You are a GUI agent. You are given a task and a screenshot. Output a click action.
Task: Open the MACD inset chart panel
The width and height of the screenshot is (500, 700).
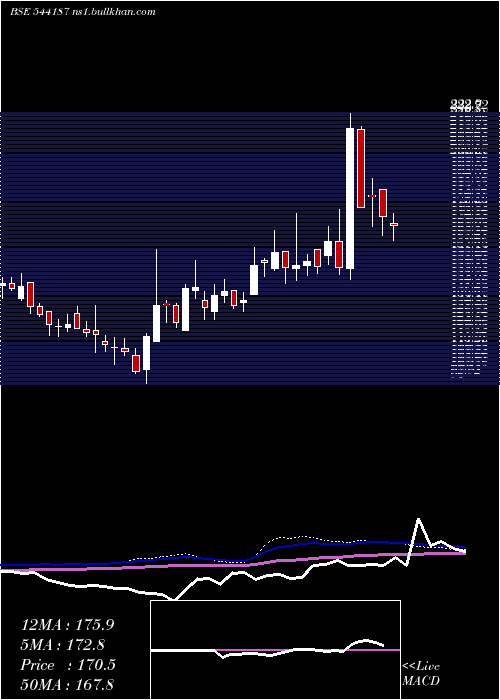(x=275, y=650)
